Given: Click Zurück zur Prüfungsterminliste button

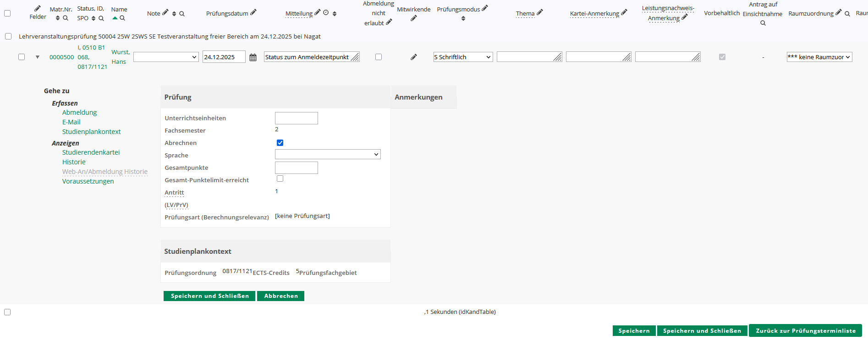Looking at the screenshot, I should [x=805, y=331].
